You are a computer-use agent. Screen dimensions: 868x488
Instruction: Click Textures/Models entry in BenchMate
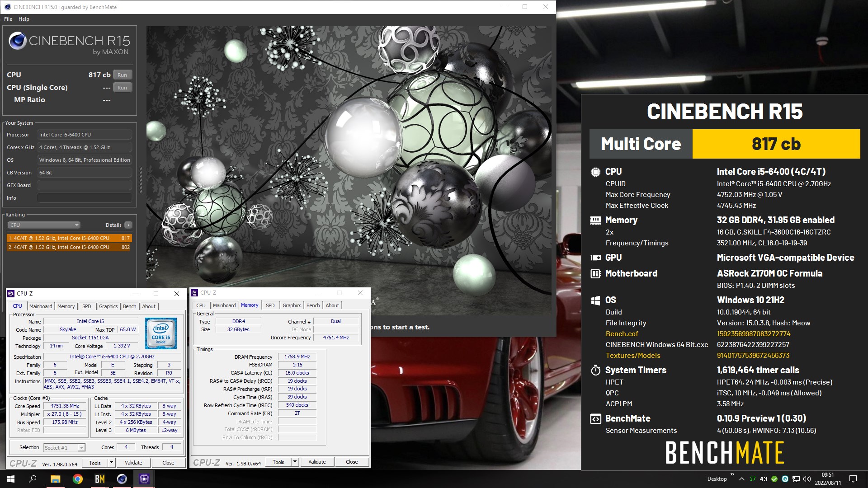[x=633, y=356]
